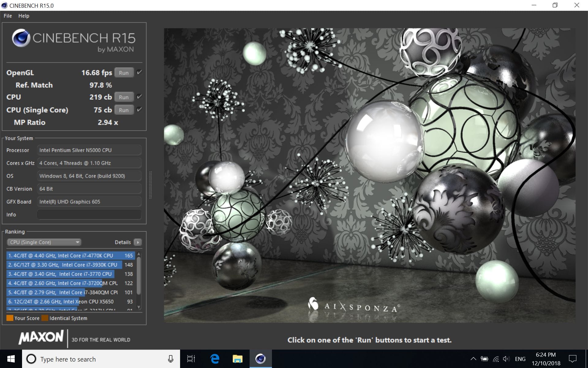Select ranking entry Intel Xeon CPU X5650
Viewport: 588px width, 368px height.
tap(70, 301)
